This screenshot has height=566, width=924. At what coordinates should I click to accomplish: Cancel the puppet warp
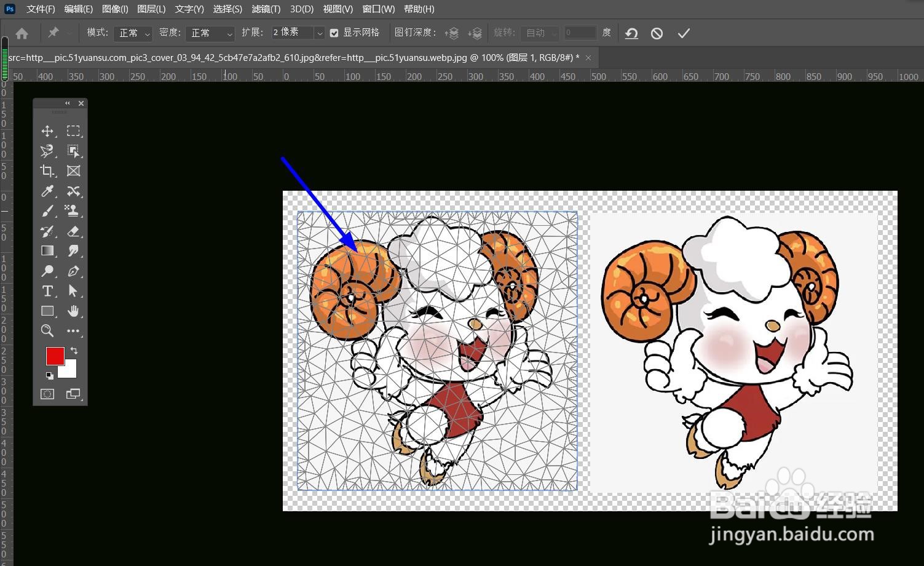(657, 33)
